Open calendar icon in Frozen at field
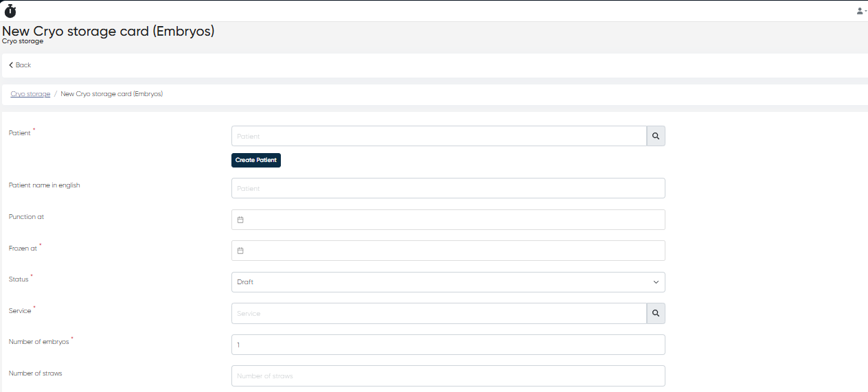This screenshot has width=868, height=392. (x=240, y=251)
